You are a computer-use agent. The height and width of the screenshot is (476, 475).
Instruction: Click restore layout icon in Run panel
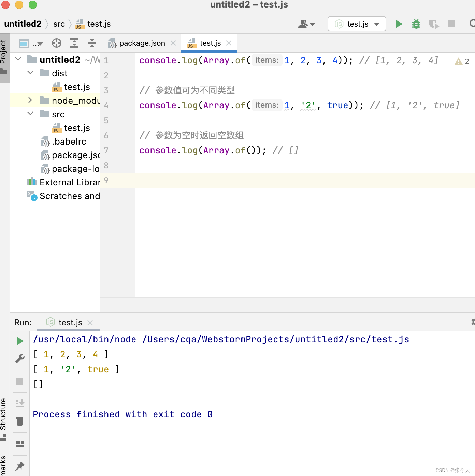tap(20, 444)
